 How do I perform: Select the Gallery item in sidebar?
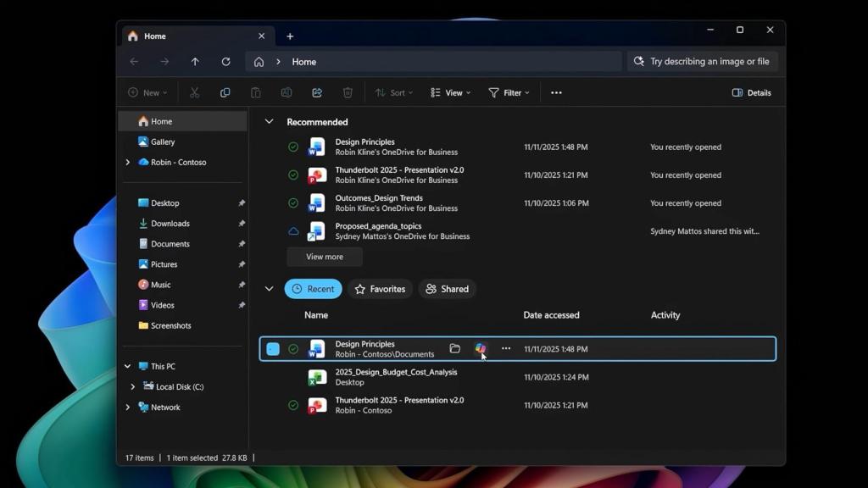[x=161, y=141]
